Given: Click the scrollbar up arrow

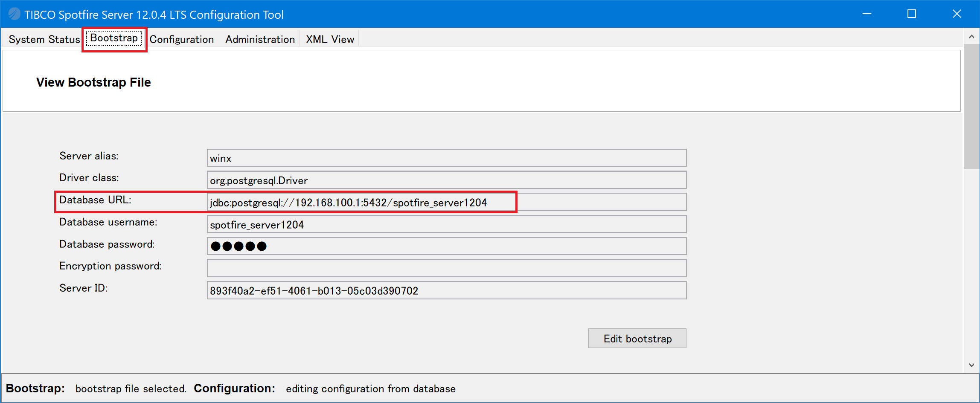Looking at the screenshot, I should (971, 37).
